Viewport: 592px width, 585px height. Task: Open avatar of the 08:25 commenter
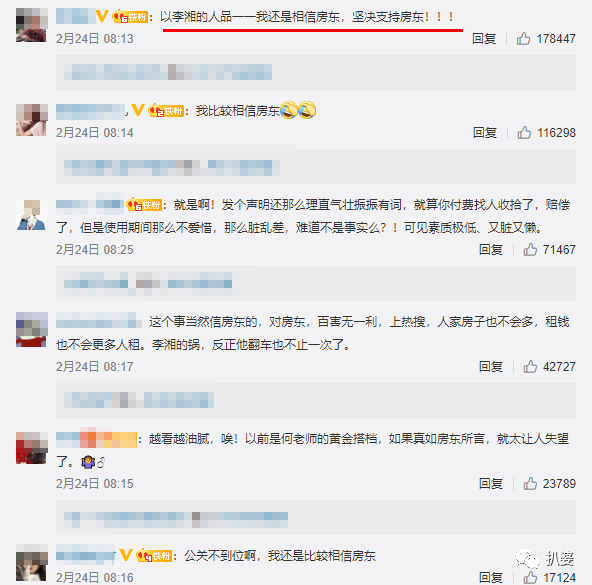pyautogui.click(x=32, y=215)
